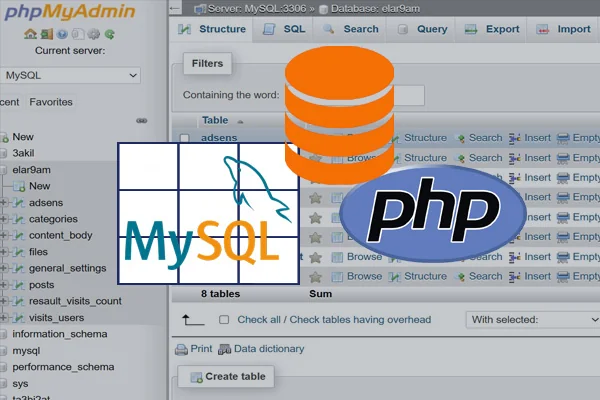The height and width of the screenshot is (400, 600).
Task: Click the table icon beside posts in the tree
Action: coord(18,285)
